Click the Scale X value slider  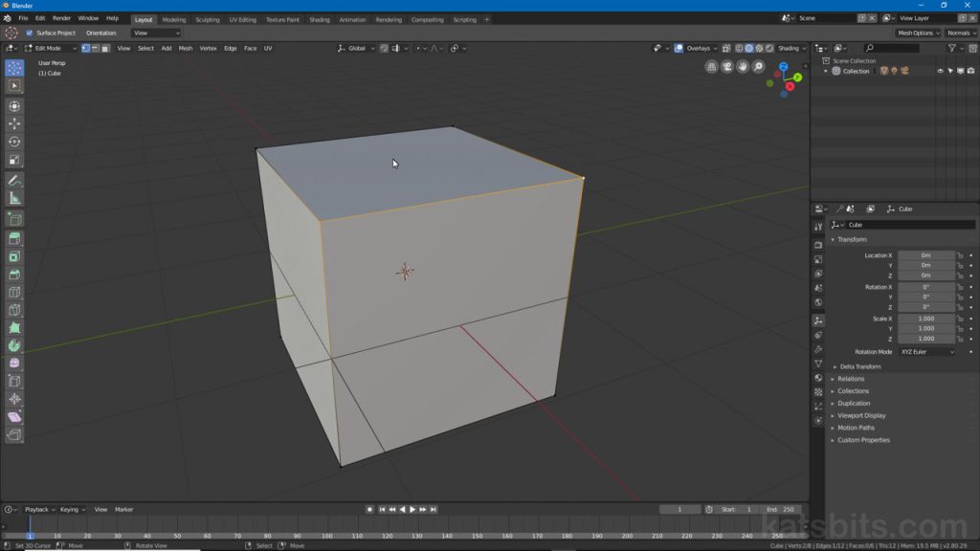[x=927, y=319]
